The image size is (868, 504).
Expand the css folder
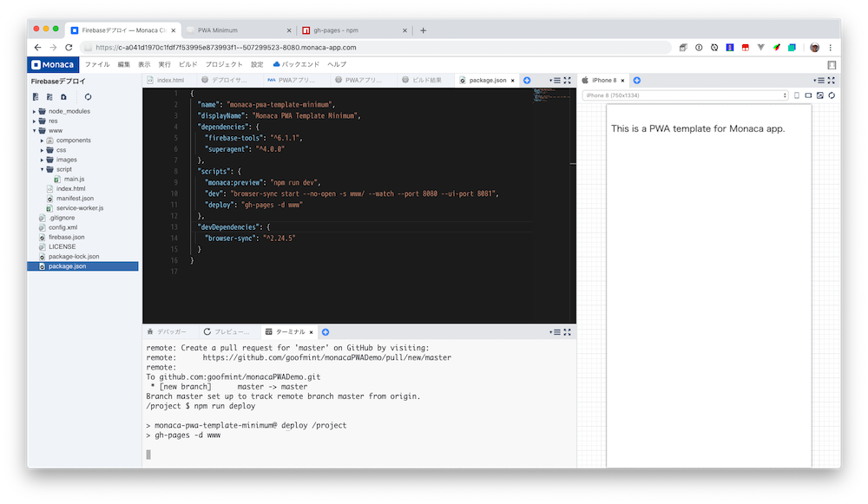pyautogui.click(x=42, y=150)
